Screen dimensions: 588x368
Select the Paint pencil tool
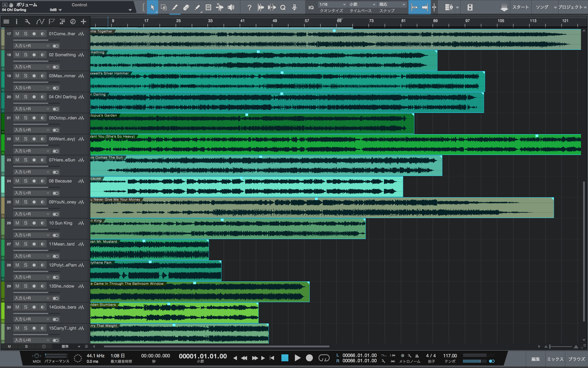(x=197, y=7)
